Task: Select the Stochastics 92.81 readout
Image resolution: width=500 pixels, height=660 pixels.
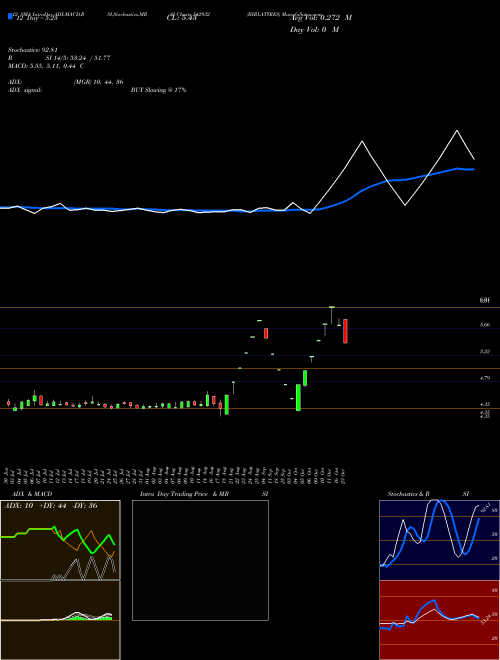Action: coord(33,50)
